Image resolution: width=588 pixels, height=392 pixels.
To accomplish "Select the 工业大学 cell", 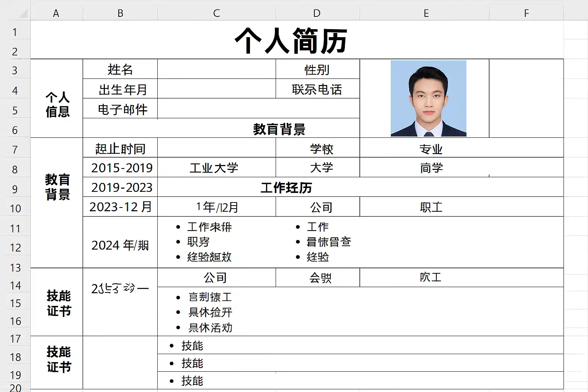I will tap(217, 167).
